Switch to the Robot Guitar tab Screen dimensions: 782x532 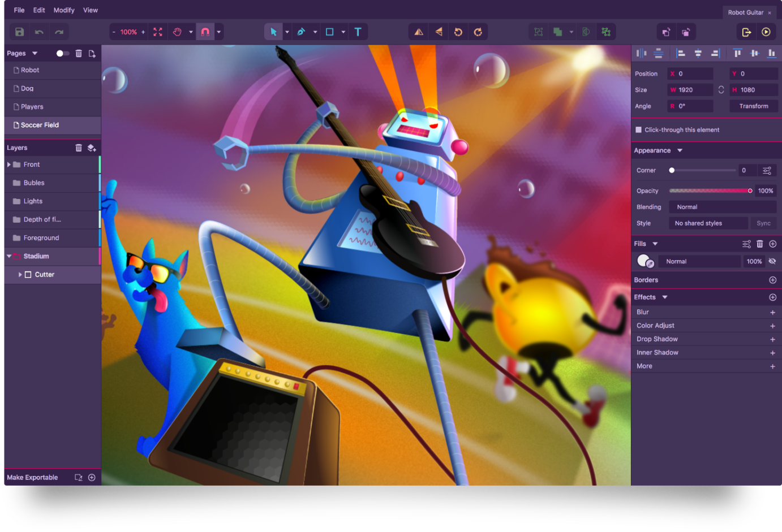point(746,12)
